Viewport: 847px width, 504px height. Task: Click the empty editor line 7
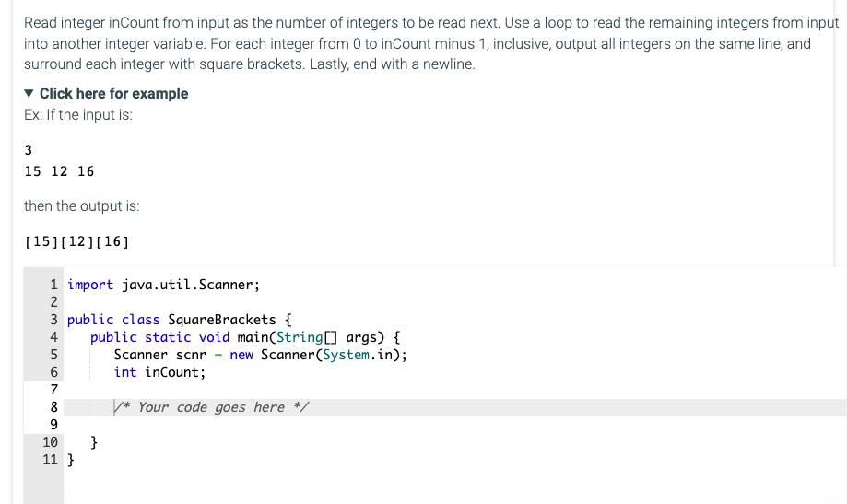click(454, 390)
